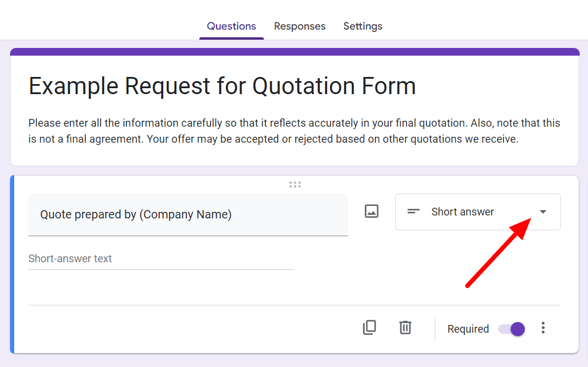Click the form title Example Request for Quotation Form
Image resolution: width=588 pixels, height=367 pixels.
(x=222, y=86)
